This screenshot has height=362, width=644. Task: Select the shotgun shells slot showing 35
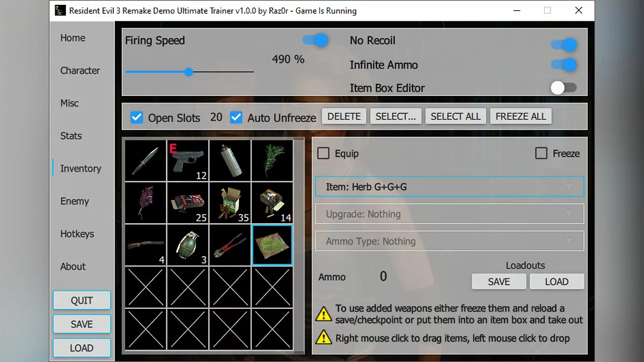(x=230, y=203)
